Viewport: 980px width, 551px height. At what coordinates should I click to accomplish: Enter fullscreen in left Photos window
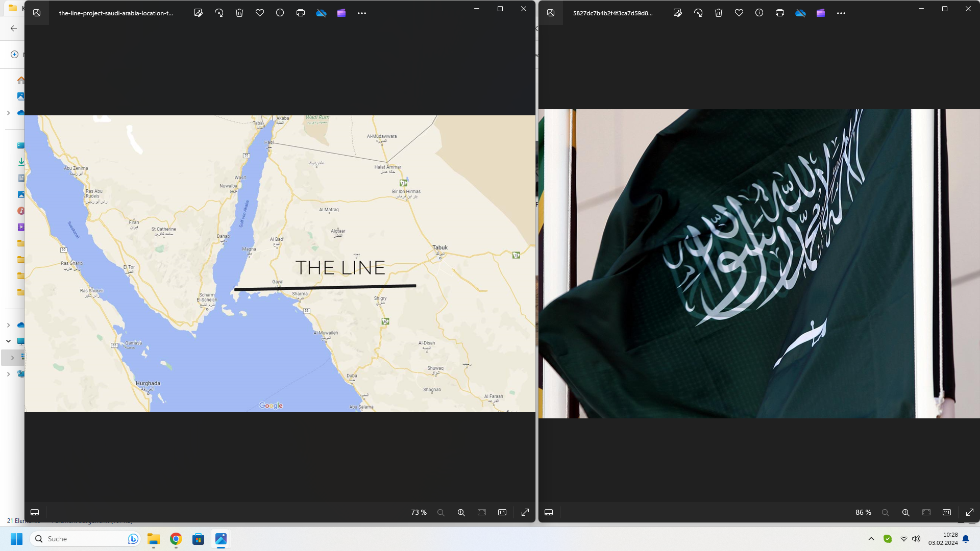tap(525, 512)
